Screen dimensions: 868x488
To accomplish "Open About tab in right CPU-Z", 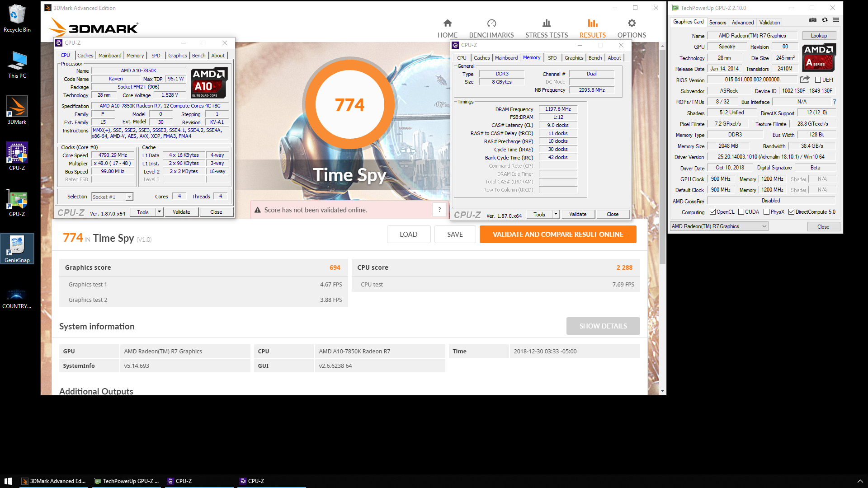I will tap(614, 58).
